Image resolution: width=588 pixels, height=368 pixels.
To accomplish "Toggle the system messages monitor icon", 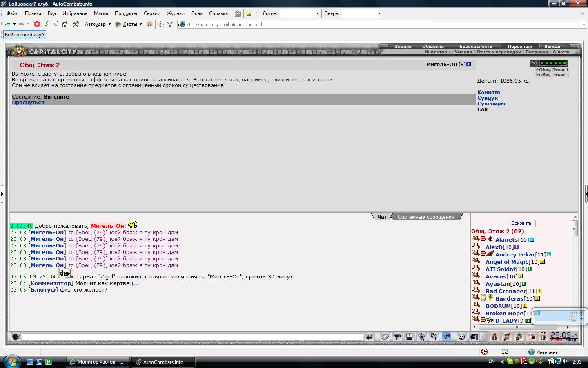I will point(409,337).
